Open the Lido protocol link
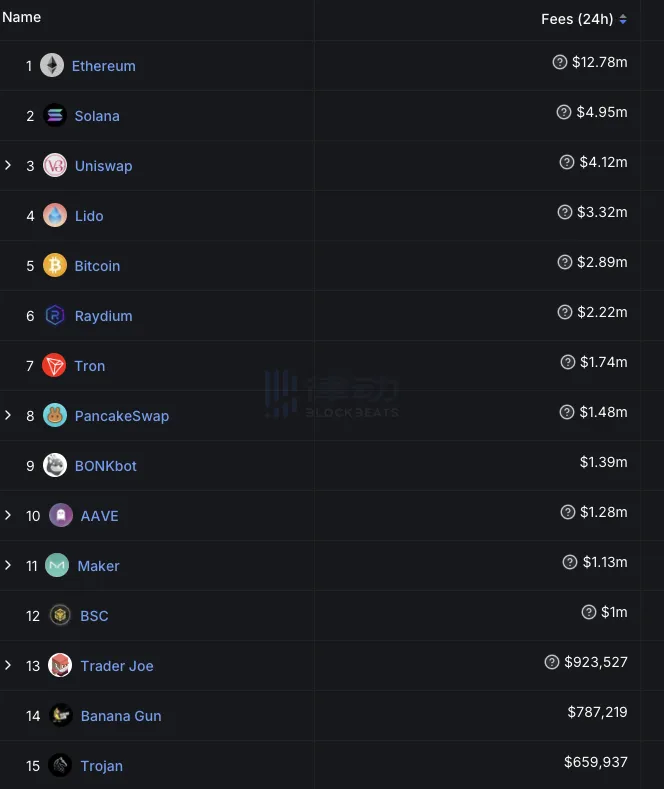Screen dimensions: 664x789 tap(89, 216)
